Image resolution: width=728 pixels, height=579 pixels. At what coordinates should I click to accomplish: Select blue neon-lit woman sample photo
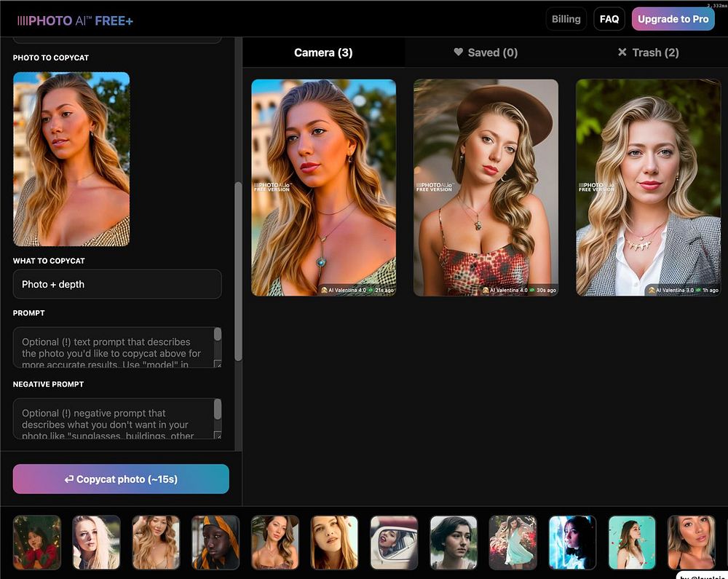coord(572,543)
